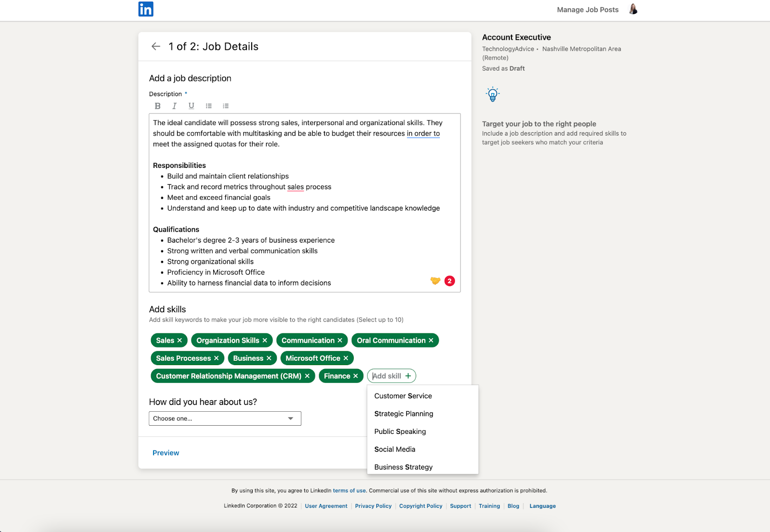This screenshot has height=532, width=770.
Task: Remove the Microsoft Office skill tag
Action: (346, 358)
